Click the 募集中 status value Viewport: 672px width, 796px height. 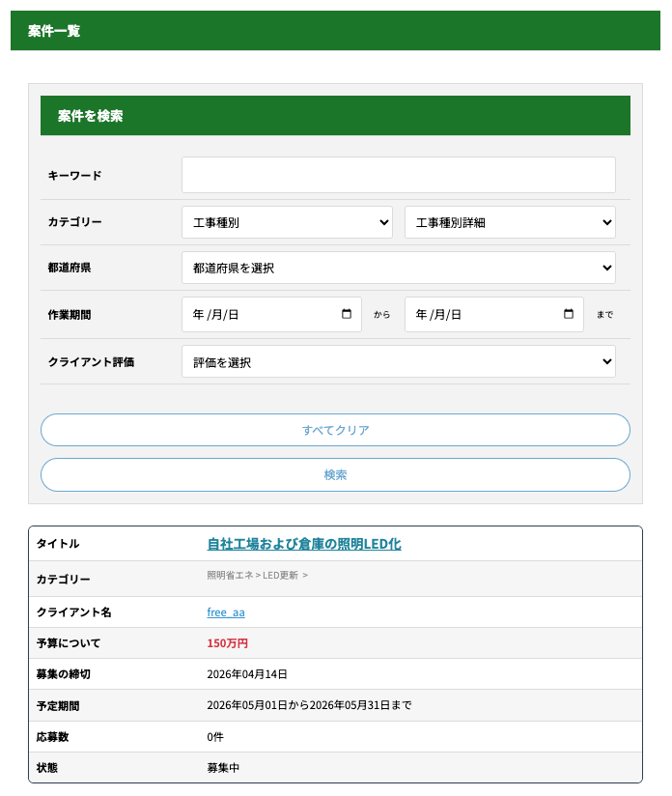tap(223, 768)
